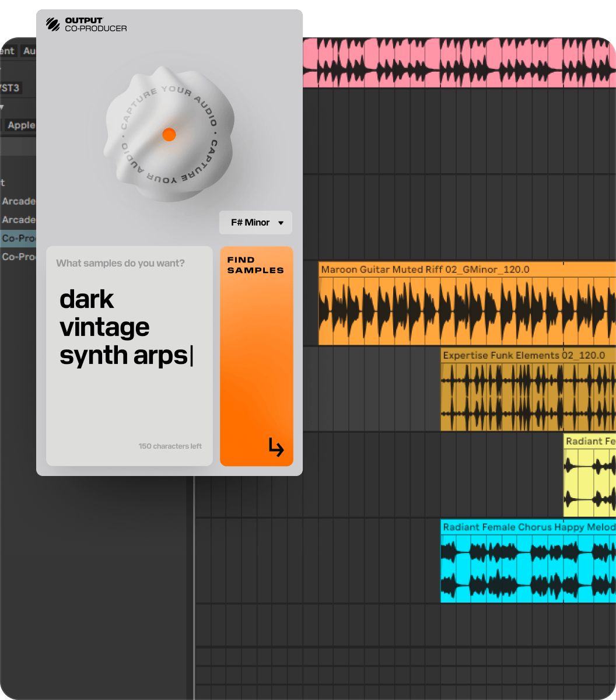The height and width of the screenshot is (700, 616).
Task: Open the key selector chevron next to F# Minor
Action: pos(281,222)
